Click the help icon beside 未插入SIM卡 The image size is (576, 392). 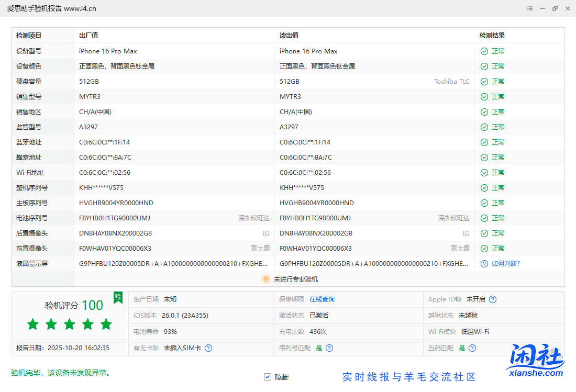[x=208, y=348]
